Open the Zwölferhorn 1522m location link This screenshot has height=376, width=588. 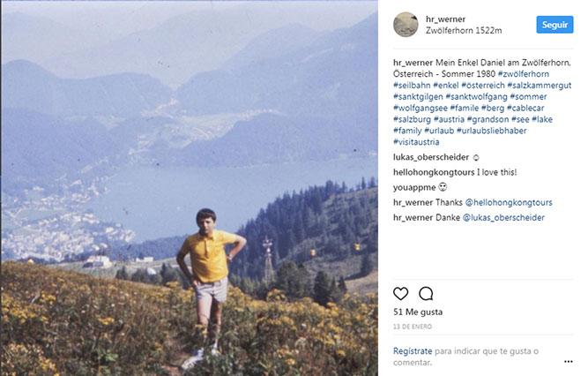click(463, 30)
